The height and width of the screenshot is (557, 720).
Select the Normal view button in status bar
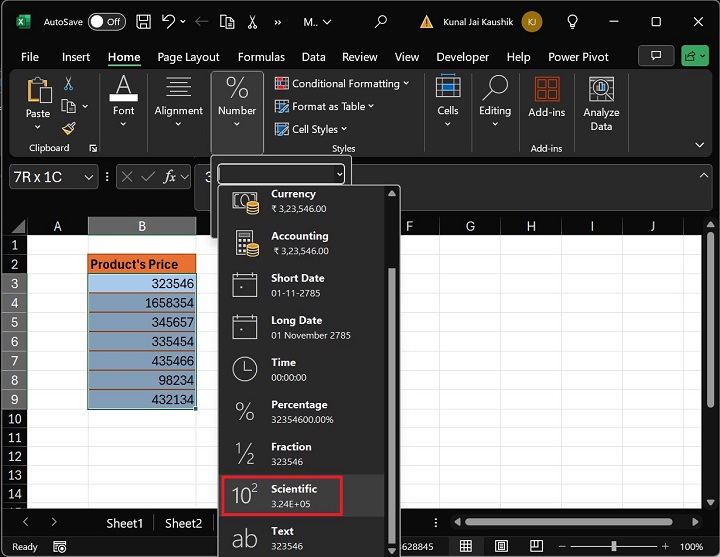coord(466,546)
